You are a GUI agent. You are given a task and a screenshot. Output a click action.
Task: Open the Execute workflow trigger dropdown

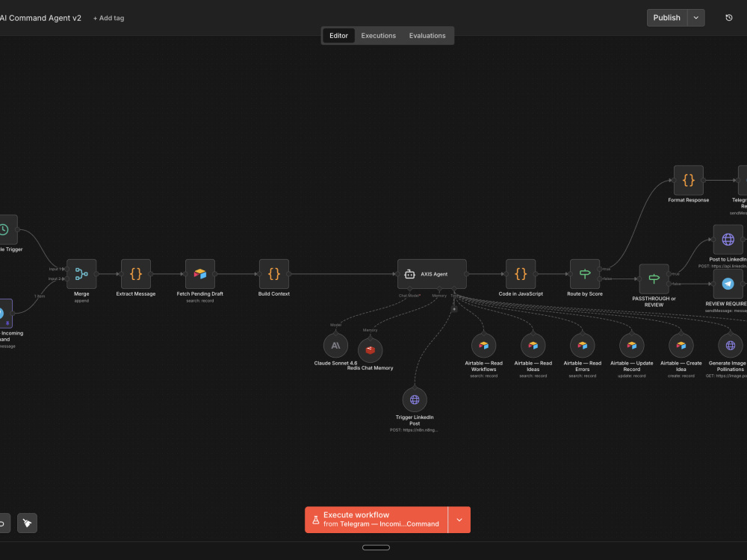pos(459,520)
